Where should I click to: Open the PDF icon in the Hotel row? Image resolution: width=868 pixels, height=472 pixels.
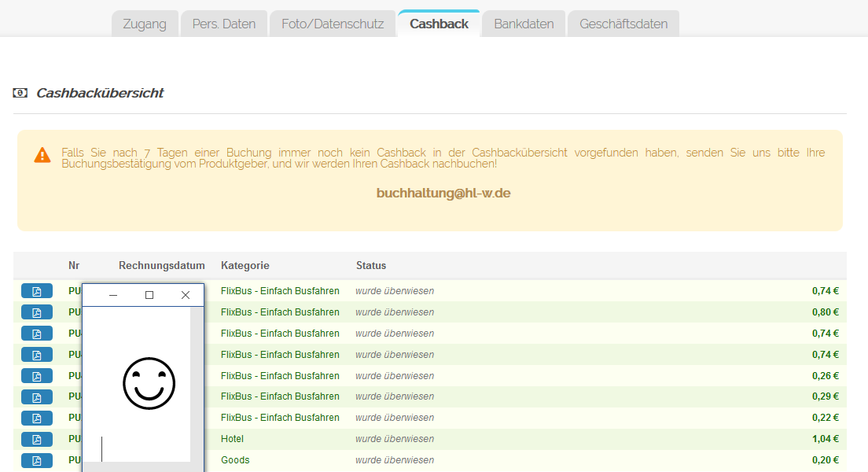tap(37, 439)
